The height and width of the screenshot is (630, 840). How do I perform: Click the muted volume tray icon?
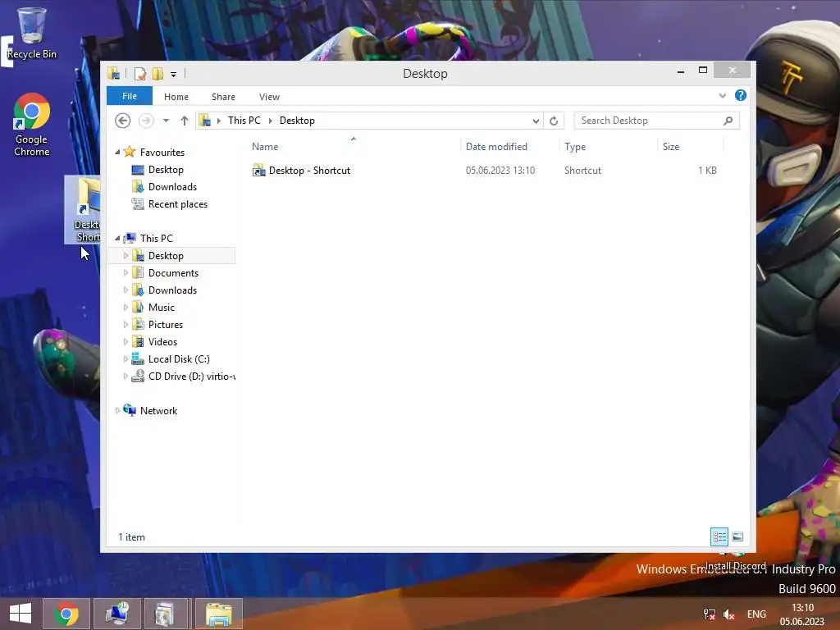click(728, 614)
